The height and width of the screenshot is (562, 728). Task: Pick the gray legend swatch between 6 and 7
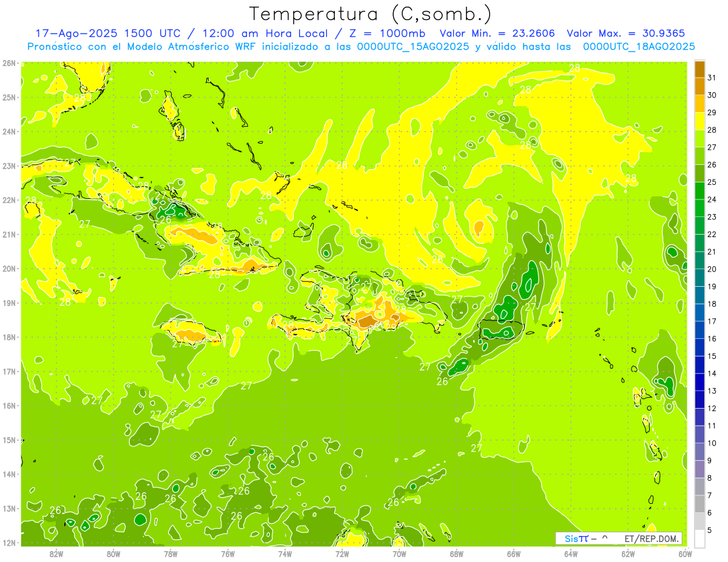click(x=699, y=504)
